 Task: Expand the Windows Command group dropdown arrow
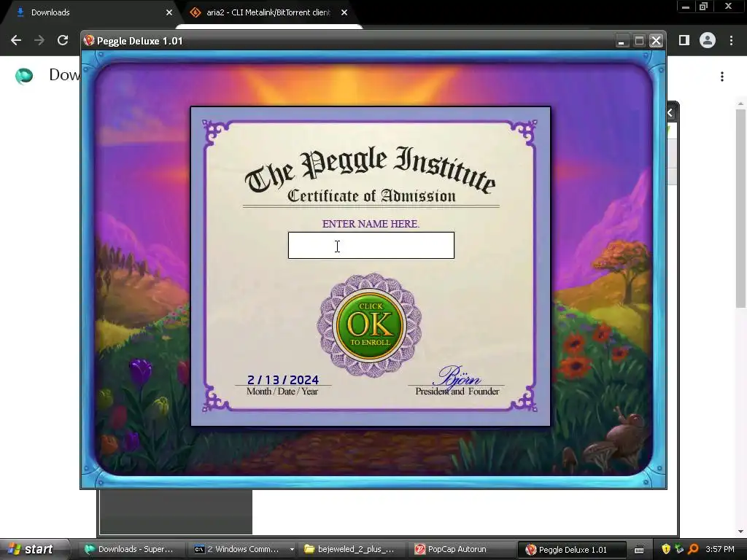292,550
